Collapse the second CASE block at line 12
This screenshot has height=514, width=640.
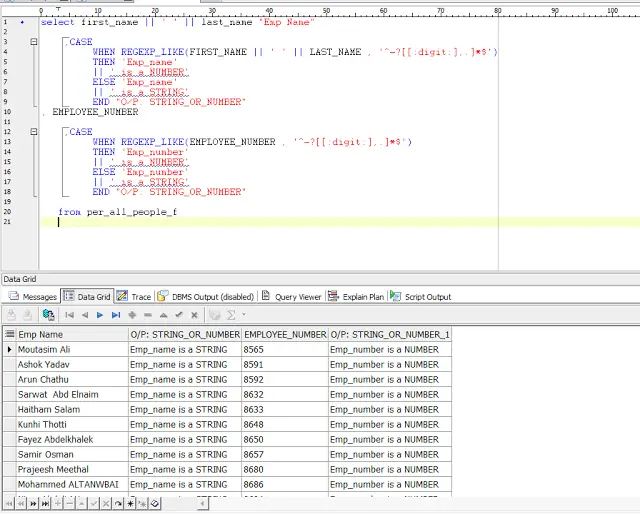(34, 131)
